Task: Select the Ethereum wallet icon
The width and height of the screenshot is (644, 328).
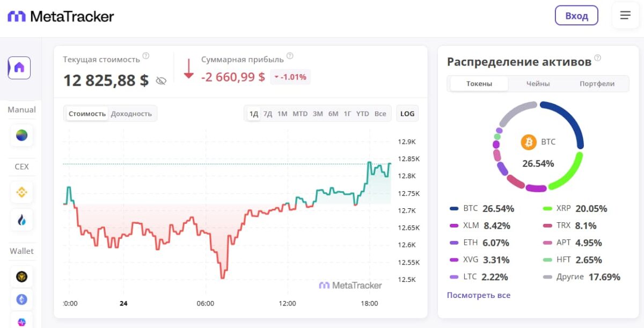Action: click(21, 300)
